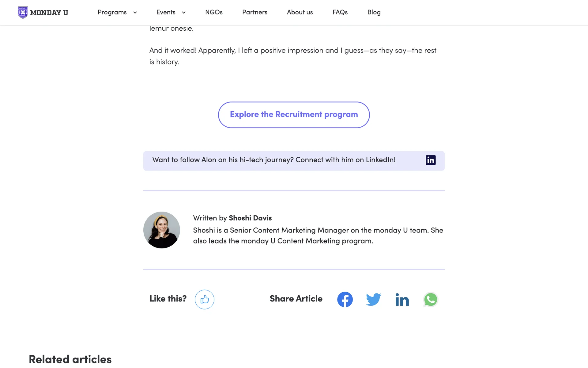The image size is (588, 368).
Task: Share article on Twitter
Action: pyautogui.click(x=373, y=299)
